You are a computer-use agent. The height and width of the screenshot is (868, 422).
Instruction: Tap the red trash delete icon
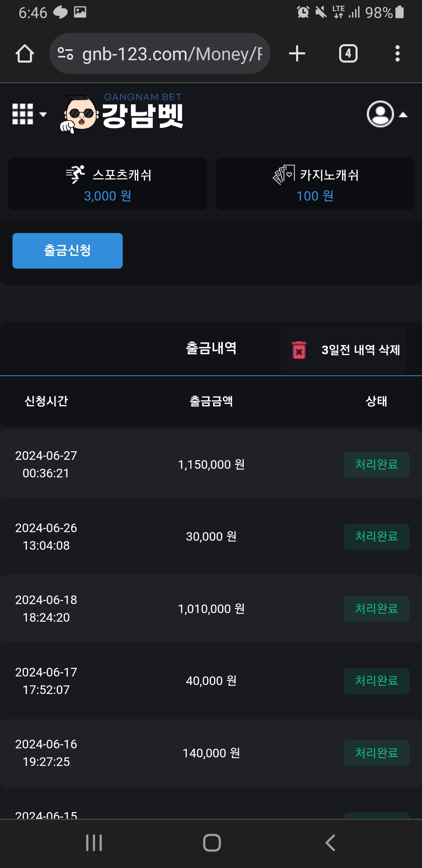pos(299,350)
